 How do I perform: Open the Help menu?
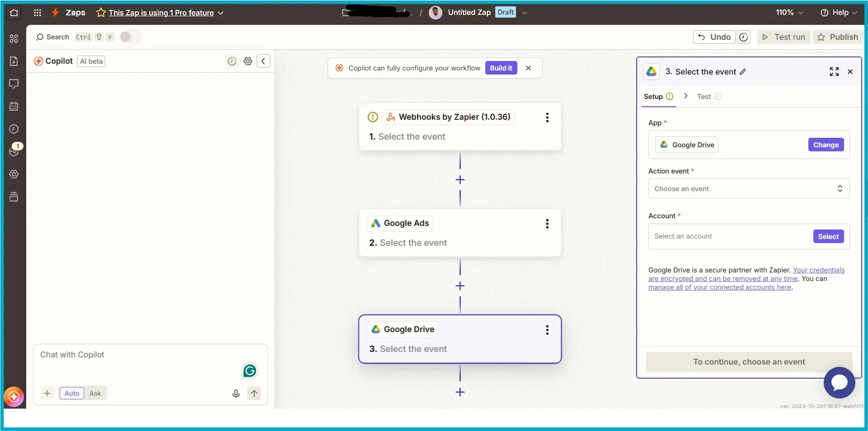[x=838, y=13]
